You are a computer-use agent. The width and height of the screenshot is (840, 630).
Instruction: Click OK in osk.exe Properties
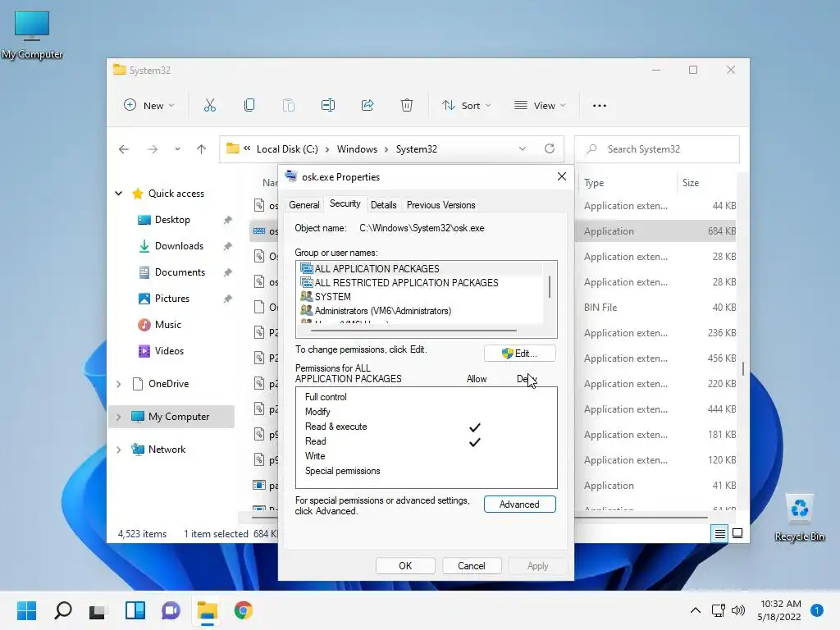pyautogui.click(x=405, y=566)
